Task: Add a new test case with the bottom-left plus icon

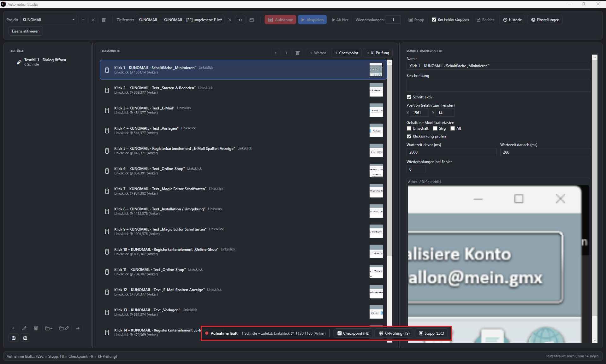Action: [x=13, y=328]
